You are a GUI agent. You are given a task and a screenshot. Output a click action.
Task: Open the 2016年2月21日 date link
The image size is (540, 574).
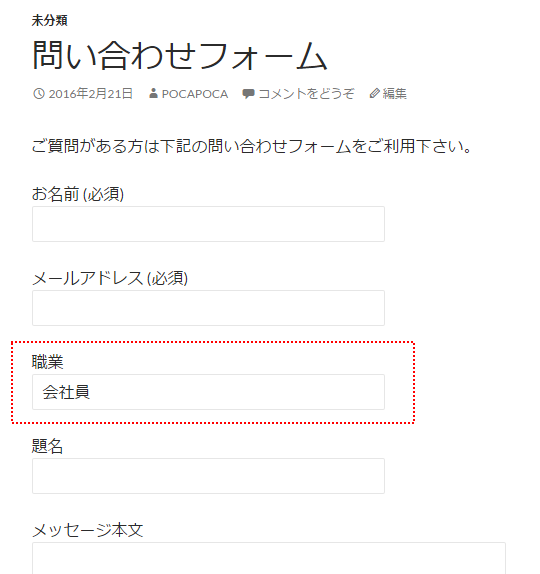point(90,94)
